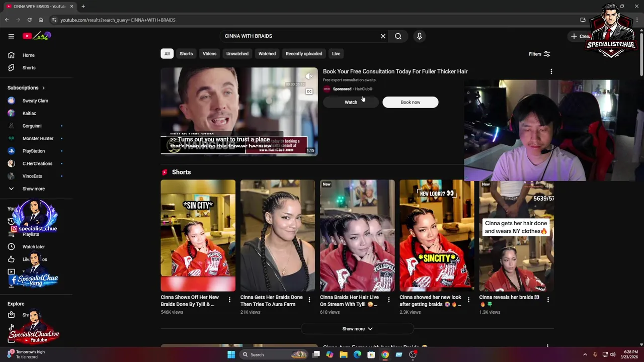Open the taskbar volume control

click(613, 354)
